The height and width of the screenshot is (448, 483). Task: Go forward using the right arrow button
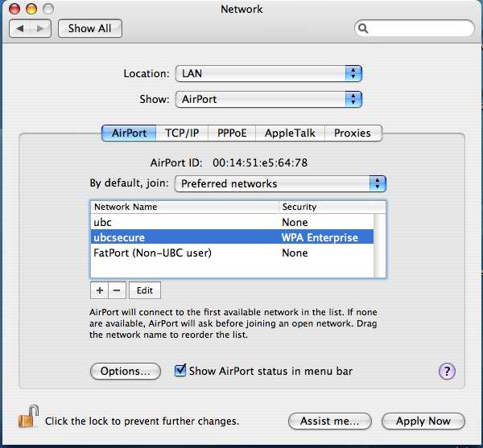click(42, 29)
